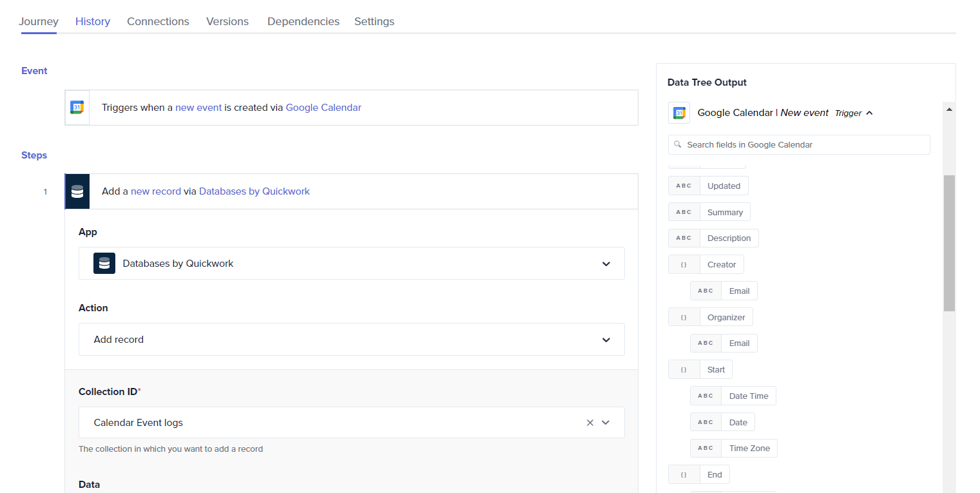980x493 pixels.
Task: Click the search magnifier icon in the fields search
Action: [x=678, y=144]
